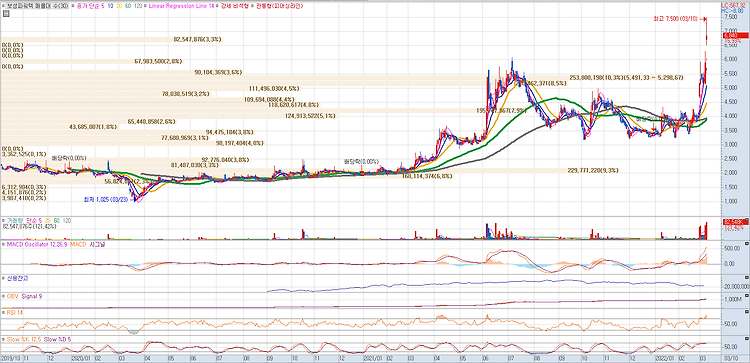750x363 pixels.
Task: Select the 60-period label in price moving average legend
Action: coord(128,6)
